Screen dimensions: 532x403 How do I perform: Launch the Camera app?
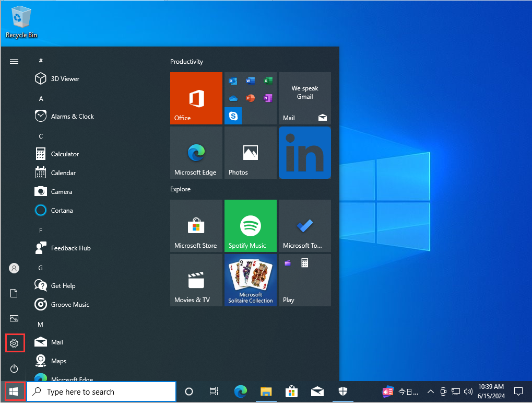[x=54, y=192]
